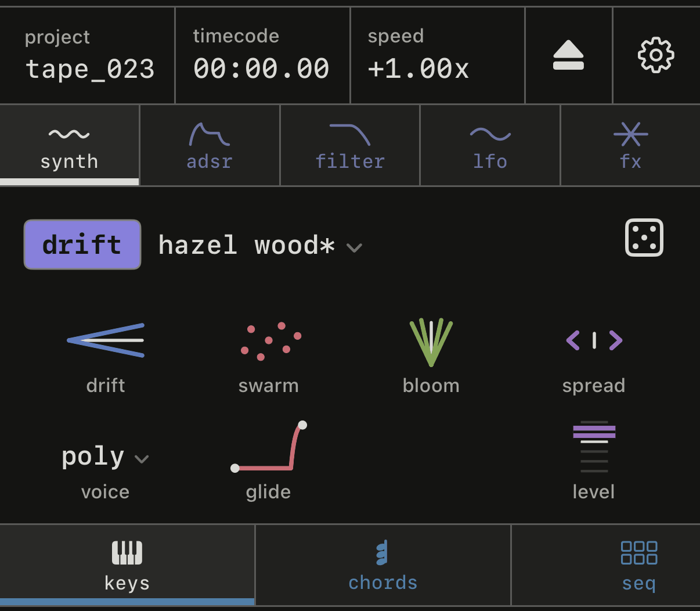Open the filter tab

[350, 145]
